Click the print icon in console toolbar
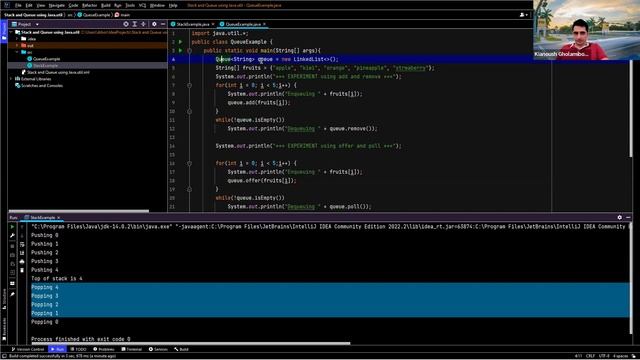The width and height of the screenshot is (640, 360). [22, 262]
